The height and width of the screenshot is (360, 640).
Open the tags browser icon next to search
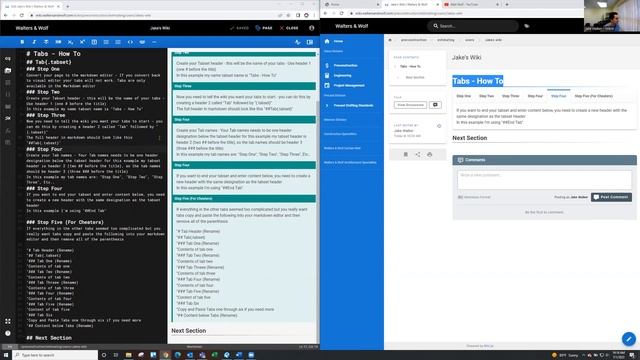point(527,26)
